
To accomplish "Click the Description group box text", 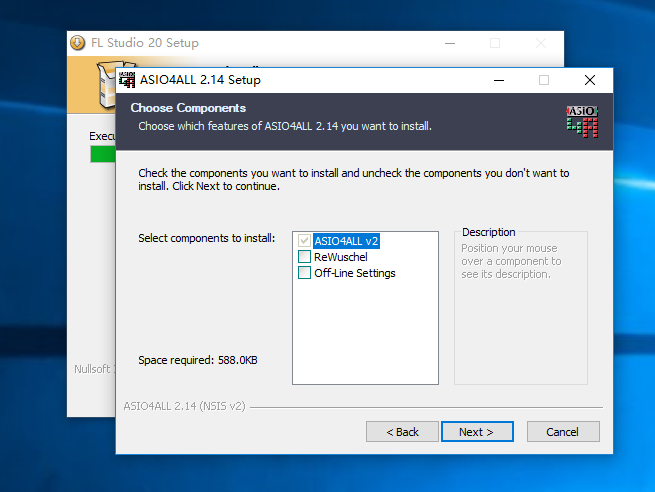I will (509, 261).
